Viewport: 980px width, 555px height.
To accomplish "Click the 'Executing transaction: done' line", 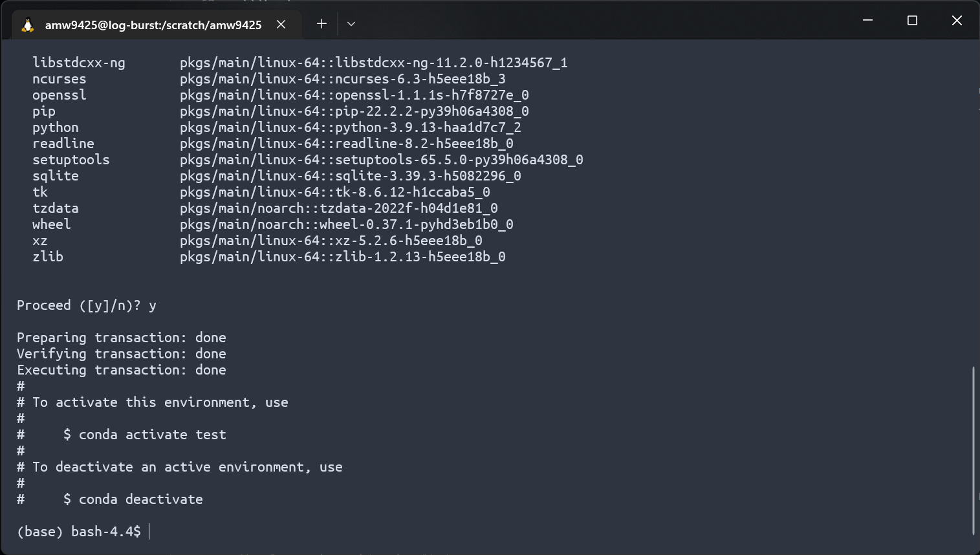I will coord(122,370).
